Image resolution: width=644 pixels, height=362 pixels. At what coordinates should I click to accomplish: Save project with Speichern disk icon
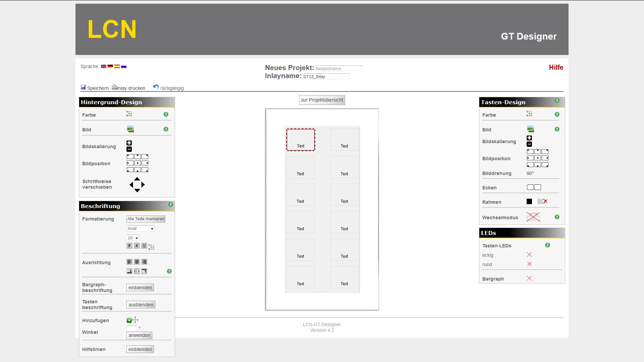coord(83,87)
